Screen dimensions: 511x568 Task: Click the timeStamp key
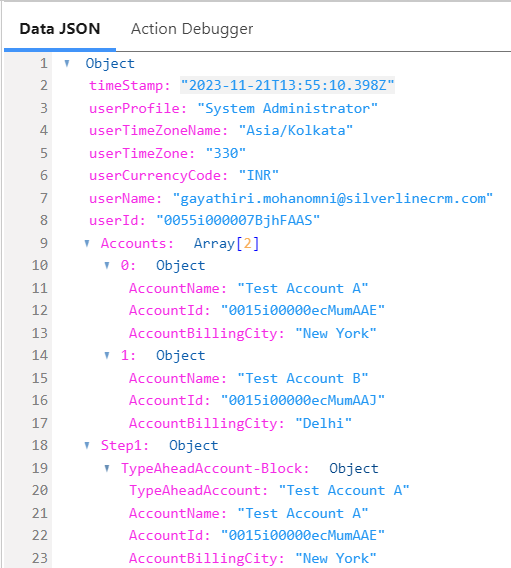point(130,85)
